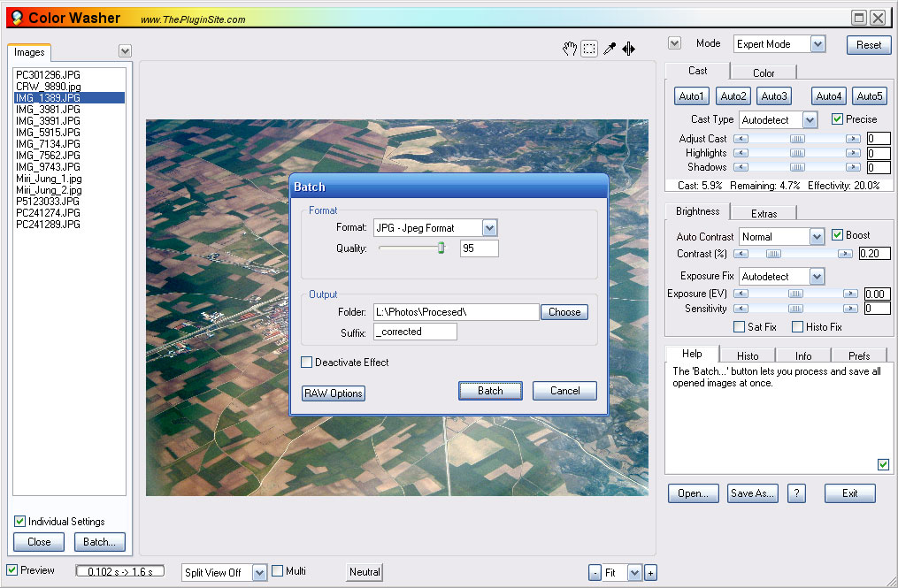898x588 pixels.
Task: Click the question mark help button
Action: [x=796, y=493]
